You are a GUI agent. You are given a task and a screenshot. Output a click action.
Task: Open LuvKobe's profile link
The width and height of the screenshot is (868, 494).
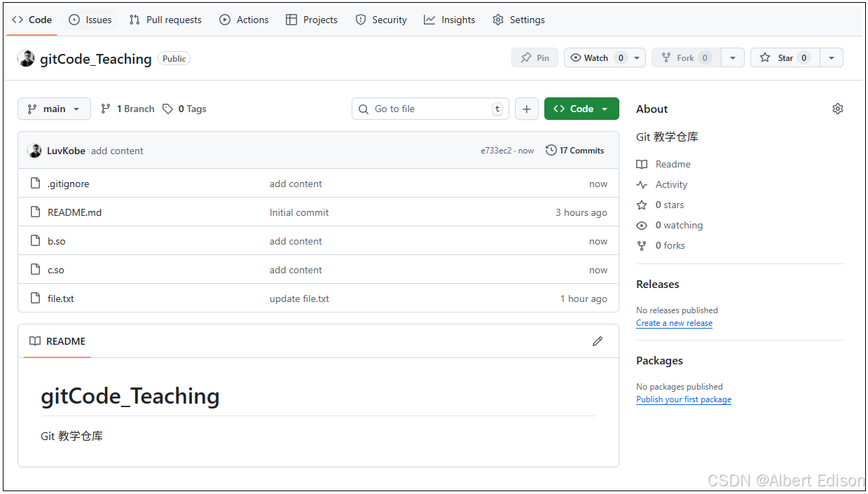pos(66,151)
